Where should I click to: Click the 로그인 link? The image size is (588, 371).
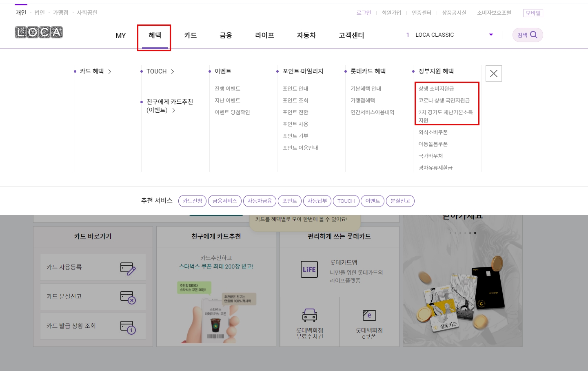[364, 13]
